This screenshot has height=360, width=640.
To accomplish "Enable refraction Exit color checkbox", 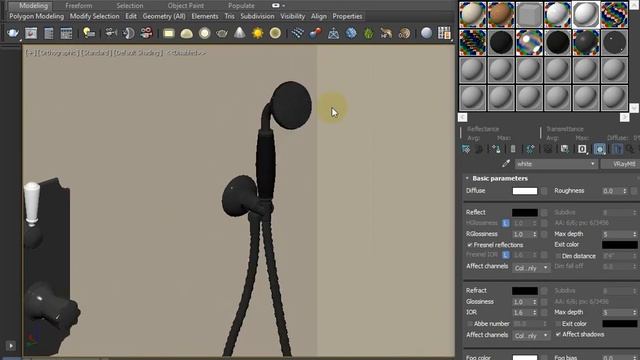I will pyautogui.click(x=558, y=324).
